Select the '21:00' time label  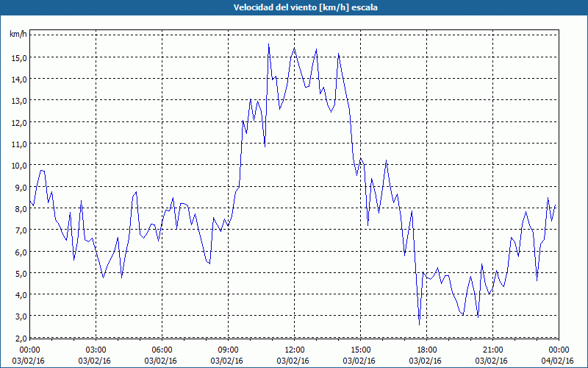coord(492,350)
